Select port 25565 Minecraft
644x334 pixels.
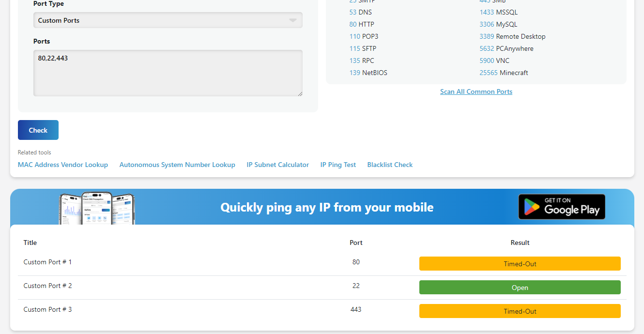[504, 73]
